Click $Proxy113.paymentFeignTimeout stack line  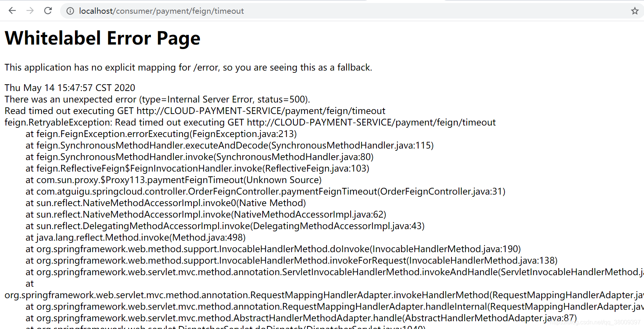pyautogui.click(x=174, y=180)
